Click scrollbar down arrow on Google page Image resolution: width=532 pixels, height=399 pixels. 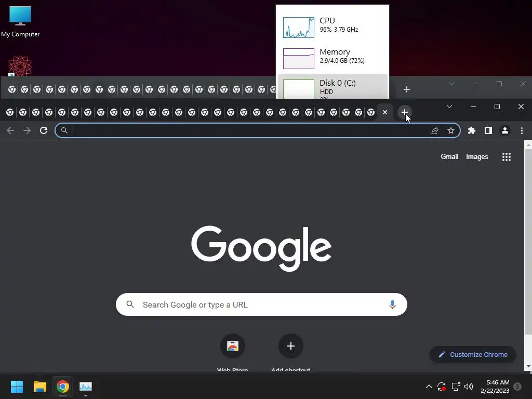tap(528, 366)
